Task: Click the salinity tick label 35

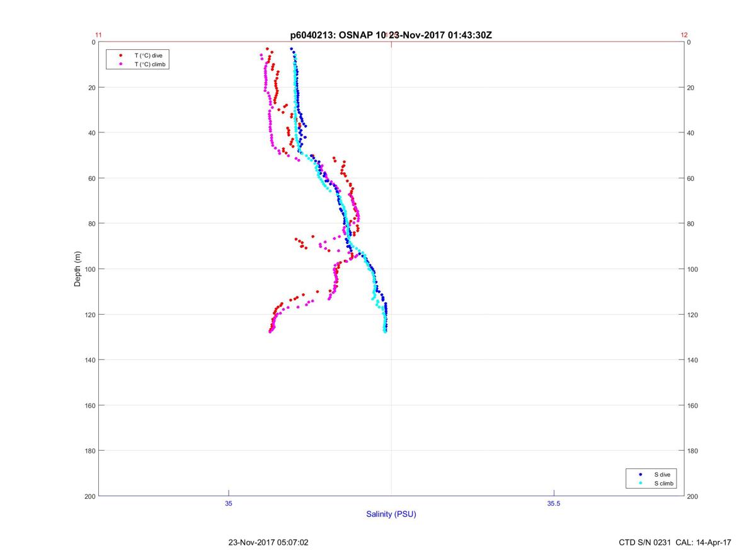Action: 229,503
